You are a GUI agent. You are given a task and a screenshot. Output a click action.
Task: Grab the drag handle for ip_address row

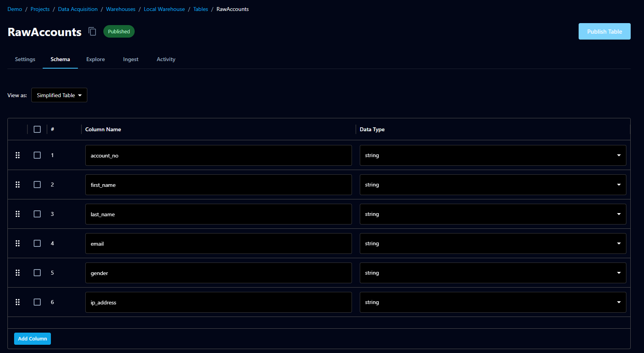pyautogui.click(x=18, y=302)
